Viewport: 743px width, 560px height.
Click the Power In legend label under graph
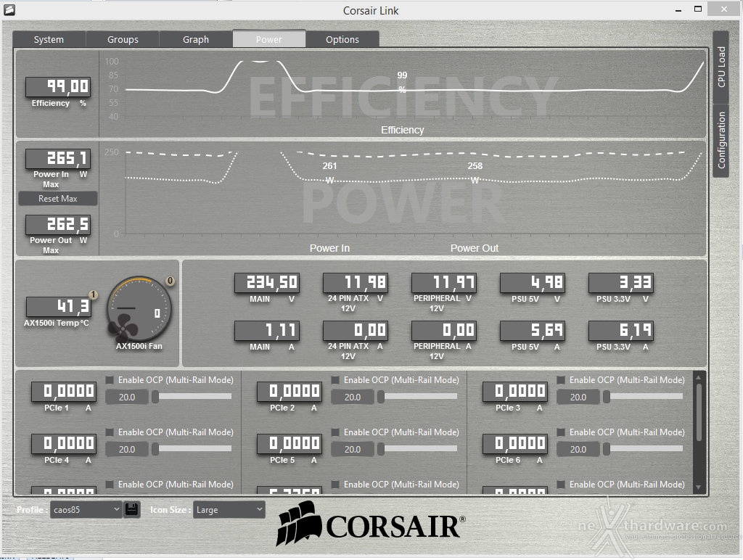pos(329,248)
